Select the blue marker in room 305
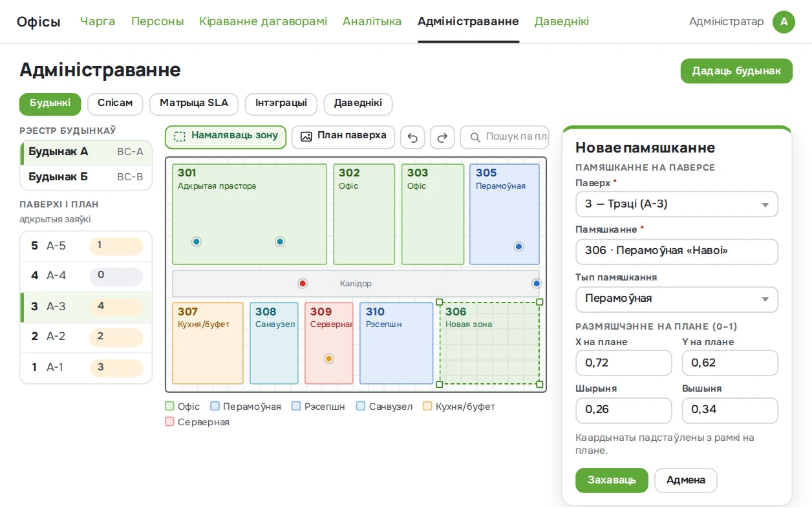The width and height of the screenshot is (812, 508). 518,246
